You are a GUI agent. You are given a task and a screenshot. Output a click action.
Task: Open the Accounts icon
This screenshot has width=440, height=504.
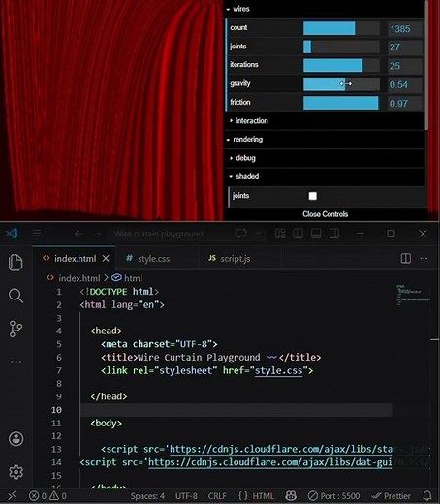tap(16, 439)
